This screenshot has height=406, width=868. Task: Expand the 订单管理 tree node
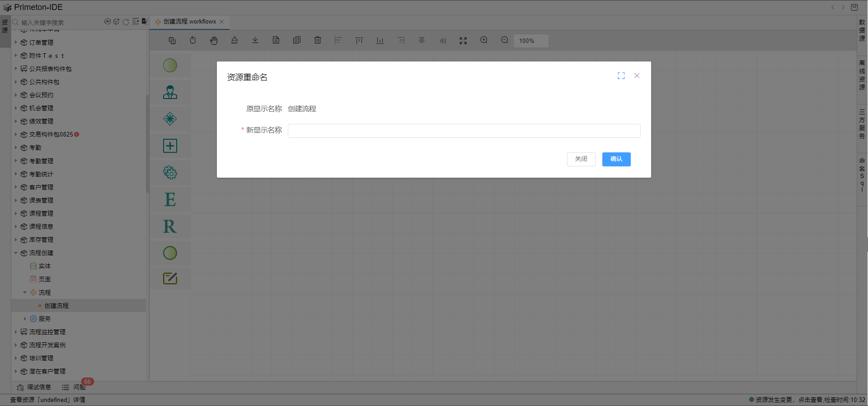coord(16,42)
